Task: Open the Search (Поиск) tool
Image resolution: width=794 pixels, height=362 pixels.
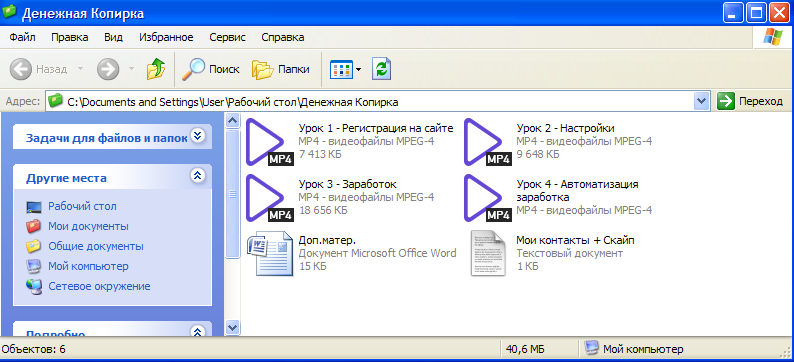Action: 211,69
